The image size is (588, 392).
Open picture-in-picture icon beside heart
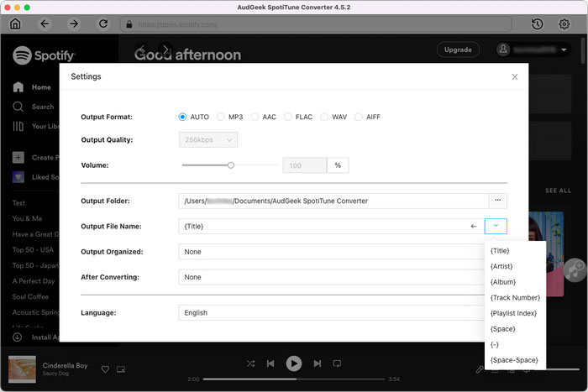pyautogui.click(x=121, y=369)
